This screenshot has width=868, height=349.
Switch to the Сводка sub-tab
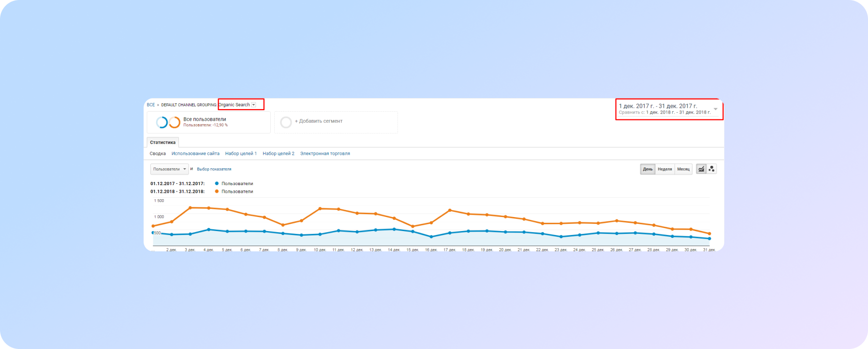tap(158, 154)
